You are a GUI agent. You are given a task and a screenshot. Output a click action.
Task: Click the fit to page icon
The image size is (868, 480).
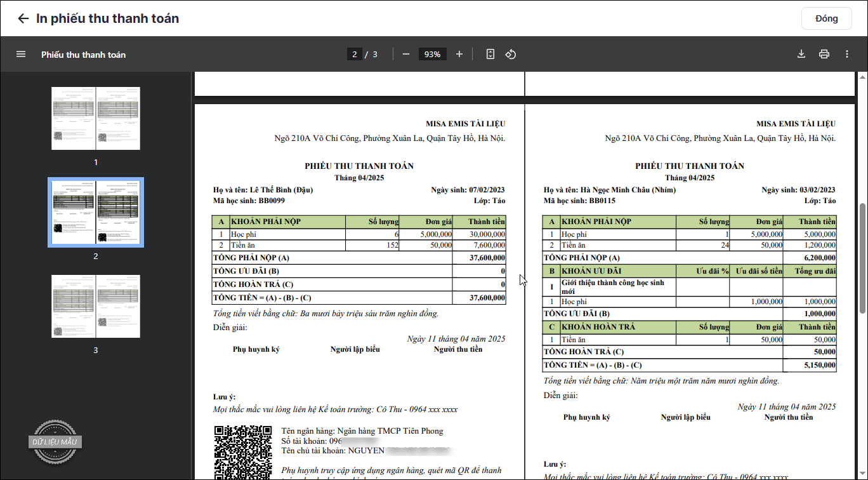point(490,55)
